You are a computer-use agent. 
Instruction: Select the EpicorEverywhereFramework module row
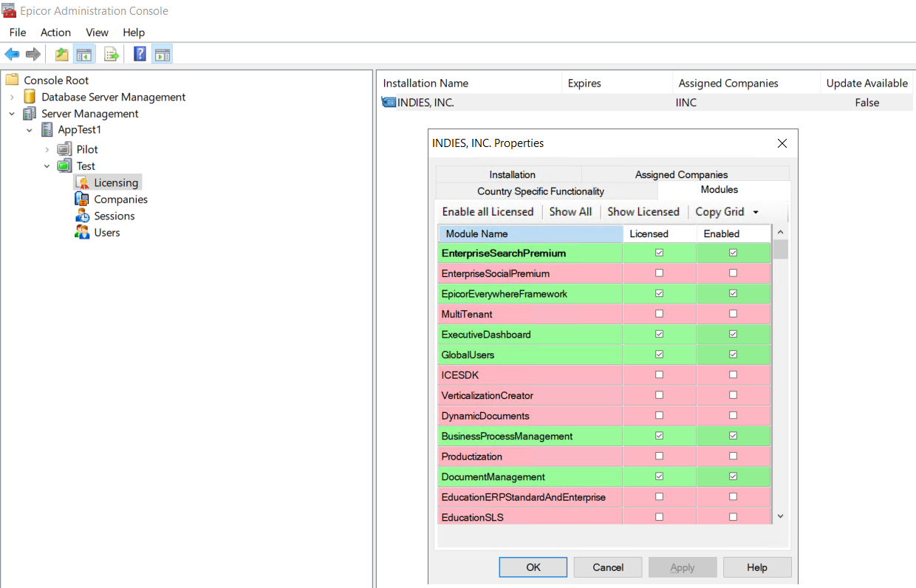click(x=605, y=294)
